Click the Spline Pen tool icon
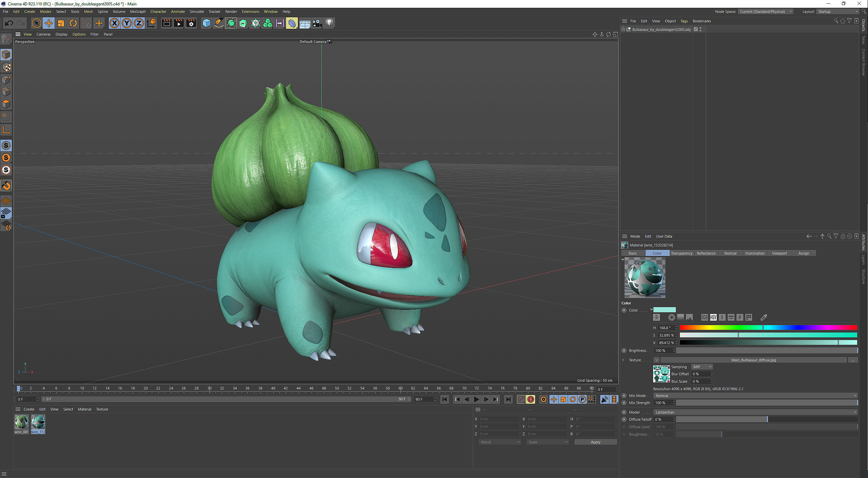This screenshot has height=478, width=868. [x=219, y=23]
